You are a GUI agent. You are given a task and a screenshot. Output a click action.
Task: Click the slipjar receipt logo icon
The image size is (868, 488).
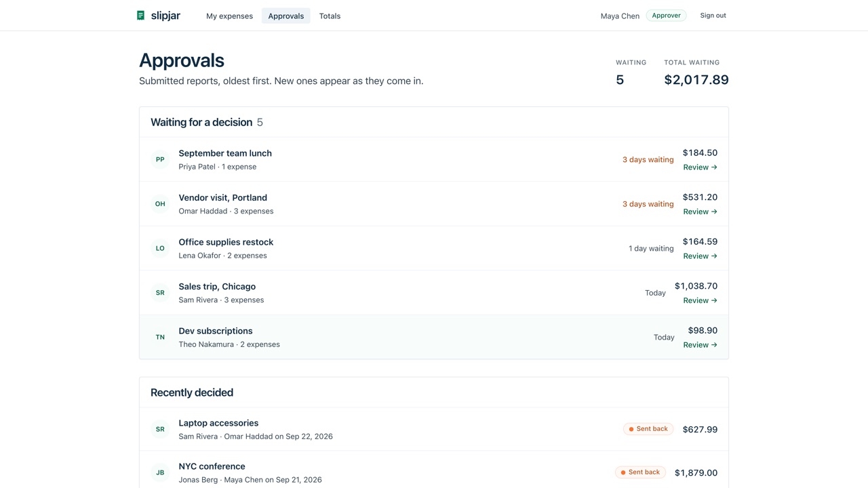[141, 16]
